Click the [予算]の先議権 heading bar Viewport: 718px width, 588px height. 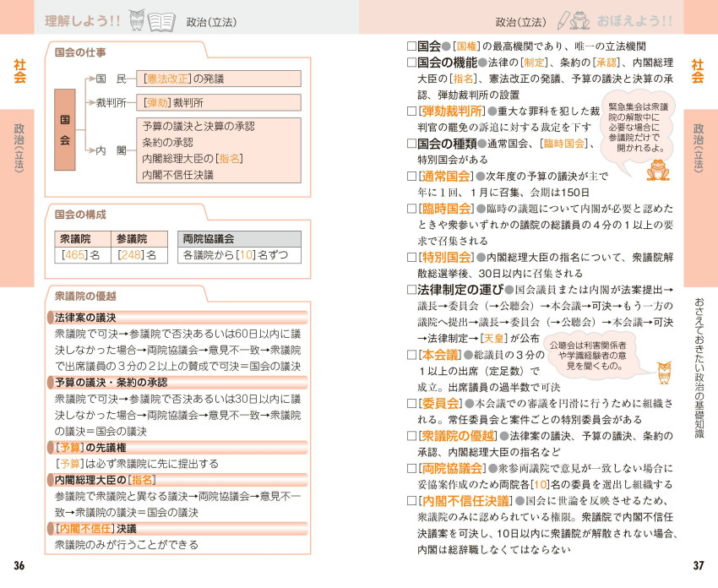pos(177,448)
